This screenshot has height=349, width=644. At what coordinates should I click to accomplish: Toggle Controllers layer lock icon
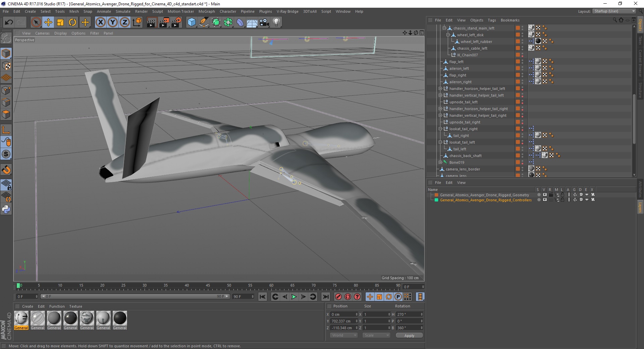pos(563,200)
